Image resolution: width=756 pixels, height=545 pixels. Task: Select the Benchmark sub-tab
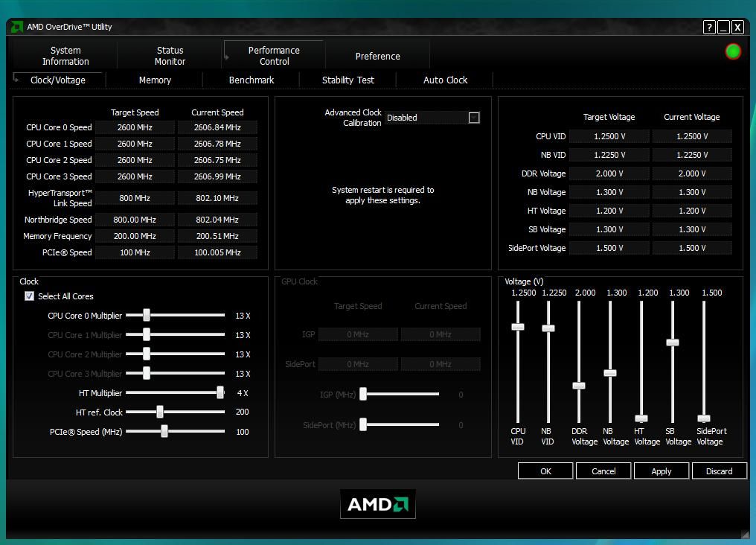pos(251,80)
